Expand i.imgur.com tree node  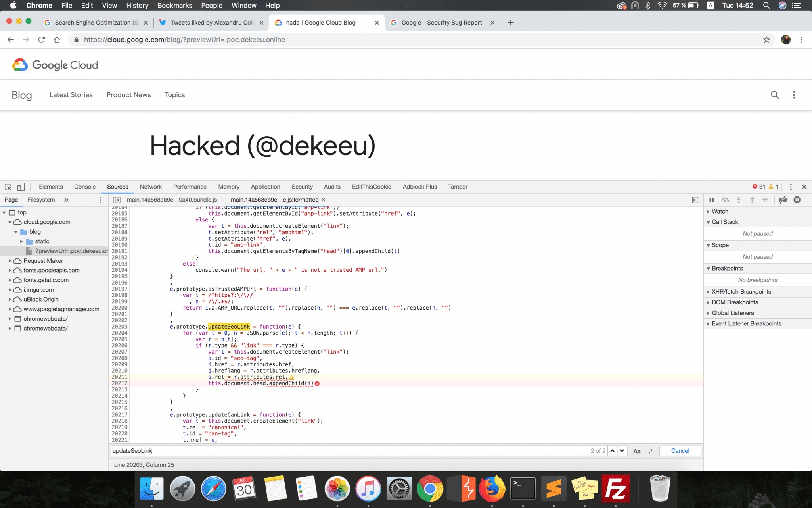pyautogui.click(x=10, y=290)
